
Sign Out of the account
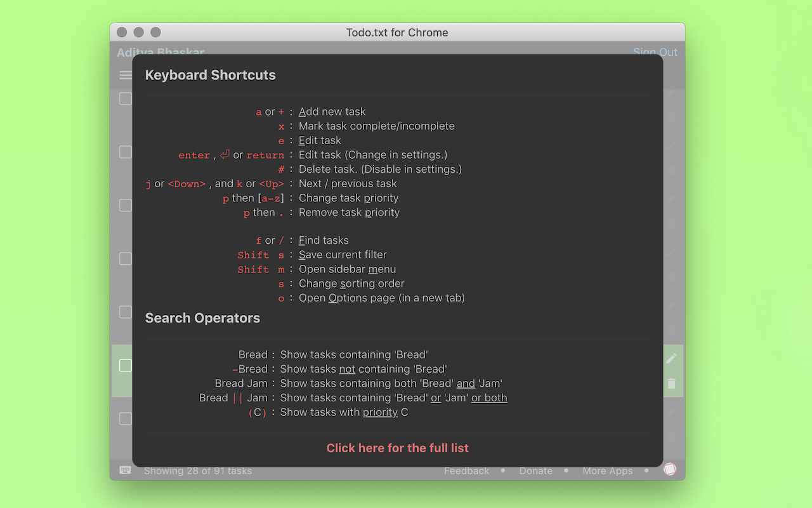coord(655,52)
